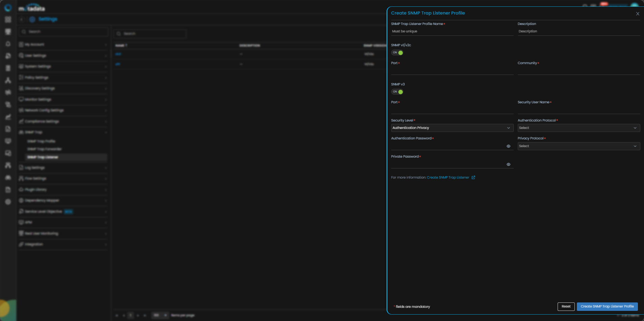
Task: Open the Security Level dropdown
Action: [452, 128]
